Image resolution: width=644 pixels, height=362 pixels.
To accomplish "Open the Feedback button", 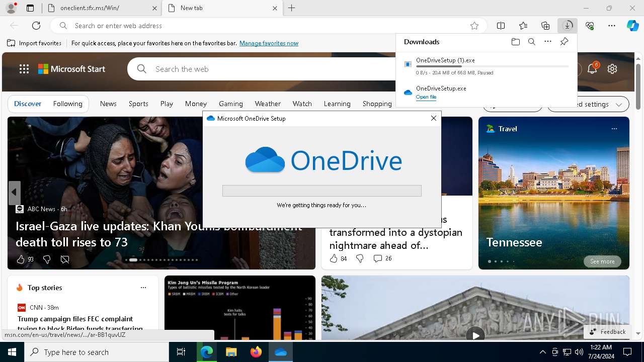I will tap(608, 332).
